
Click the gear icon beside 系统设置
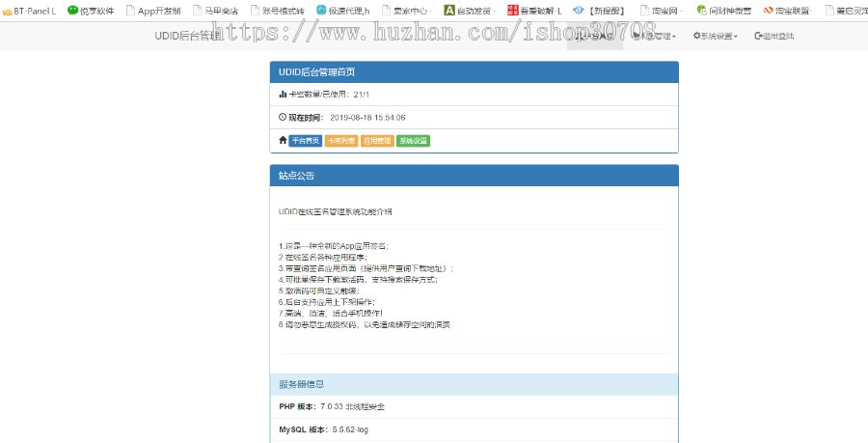(696, 36)
